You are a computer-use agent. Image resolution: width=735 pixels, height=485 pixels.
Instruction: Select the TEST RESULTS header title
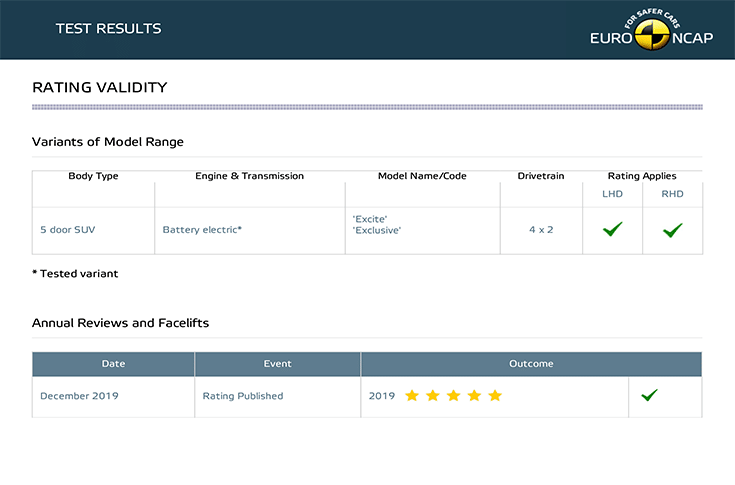pyautogui.click(x=108, y=29)
